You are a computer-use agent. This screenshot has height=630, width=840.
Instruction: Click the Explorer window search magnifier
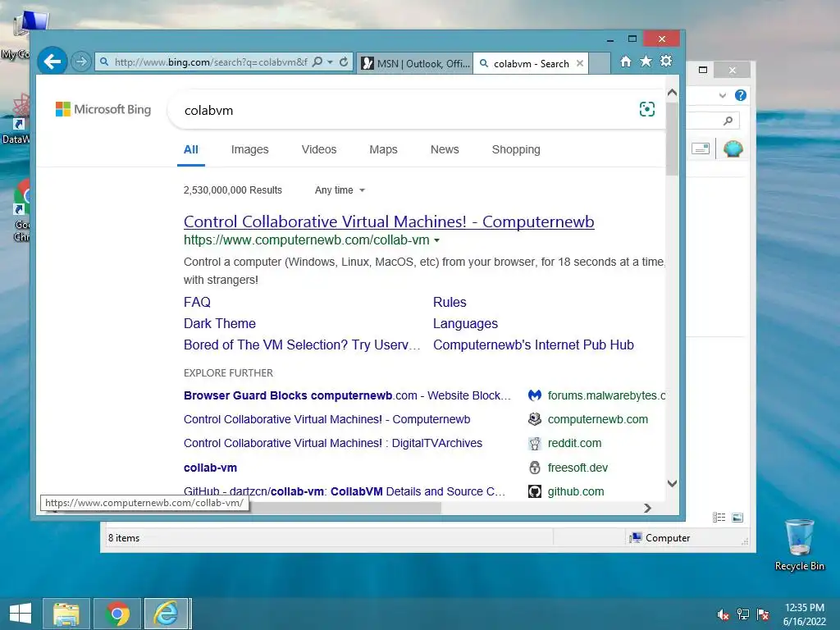728,121
